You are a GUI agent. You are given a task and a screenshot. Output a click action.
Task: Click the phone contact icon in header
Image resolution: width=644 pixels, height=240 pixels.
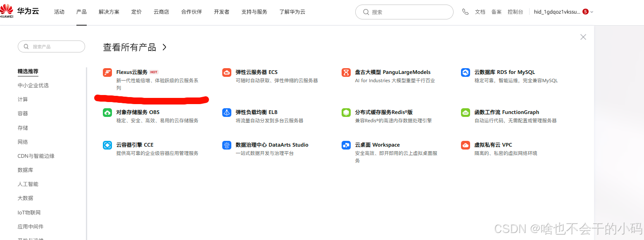(x=466, y=12)
